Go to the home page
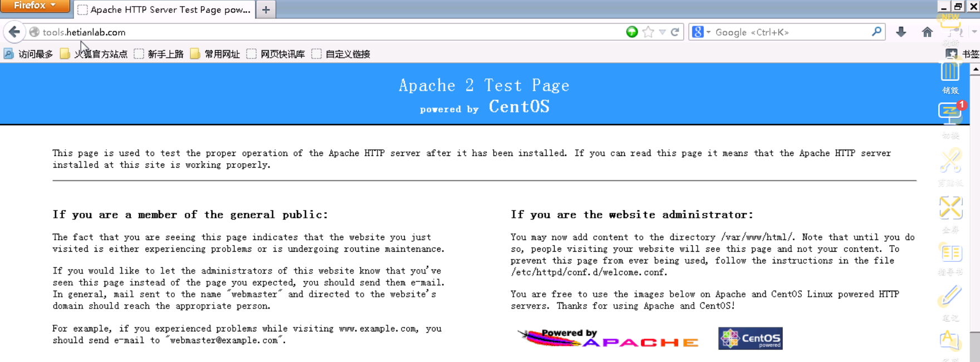The height and width of the screenshot is (362, 980). (x=927, y=32)
